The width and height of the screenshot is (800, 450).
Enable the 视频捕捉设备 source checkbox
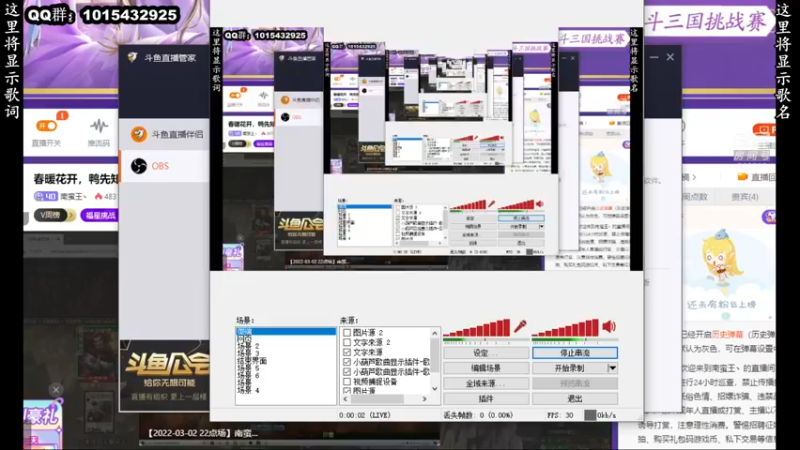(x=347, y=381)
